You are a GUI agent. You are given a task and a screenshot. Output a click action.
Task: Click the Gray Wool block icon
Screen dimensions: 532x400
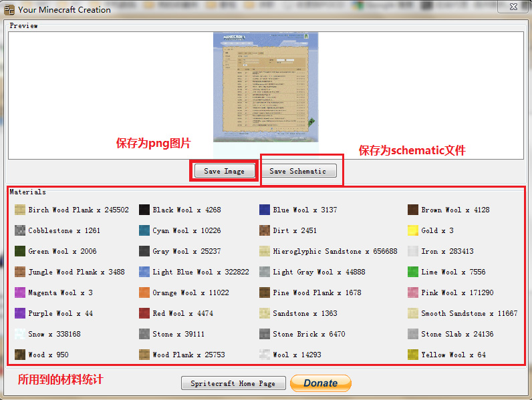click(x=144, y=251)
